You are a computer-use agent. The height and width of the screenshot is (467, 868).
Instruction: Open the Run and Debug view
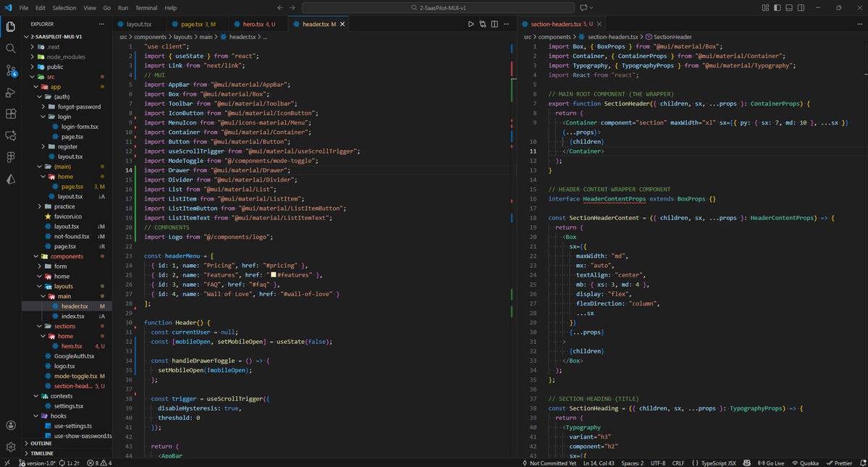[10, 93]
